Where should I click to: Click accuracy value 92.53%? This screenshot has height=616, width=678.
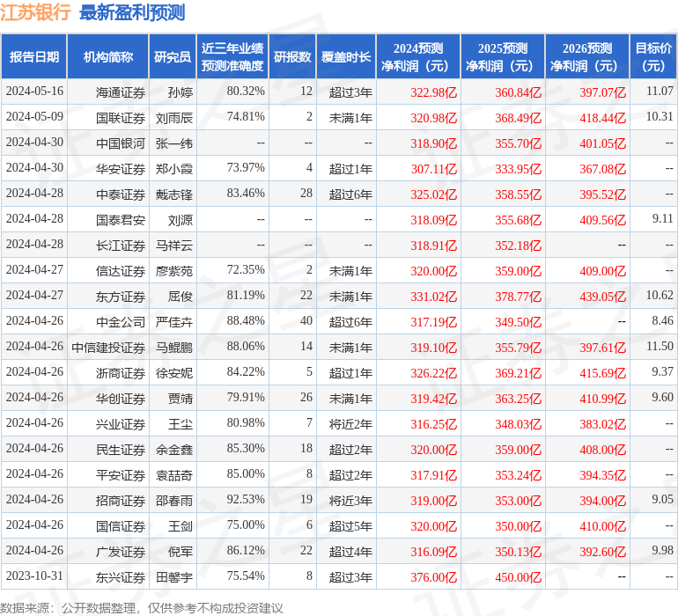(x=246, y=499)
